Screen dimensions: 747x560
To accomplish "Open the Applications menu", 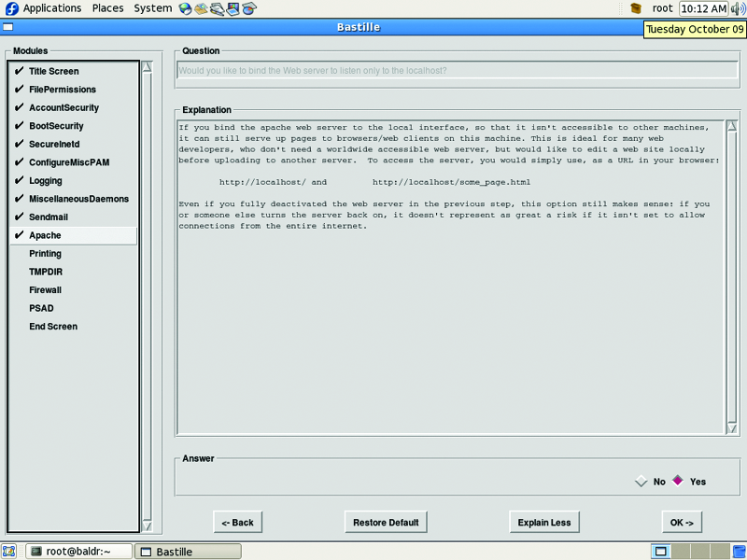I will [x=51, y=8].
